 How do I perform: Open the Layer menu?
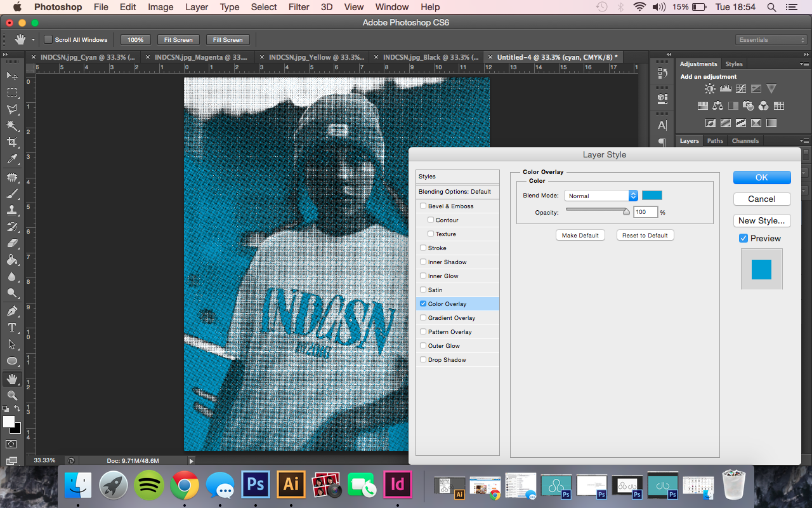click(x=197, y=7)
